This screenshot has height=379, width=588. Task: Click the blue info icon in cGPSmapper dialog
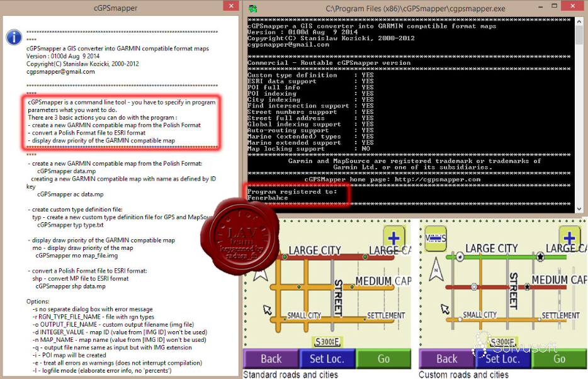(14, 37)
